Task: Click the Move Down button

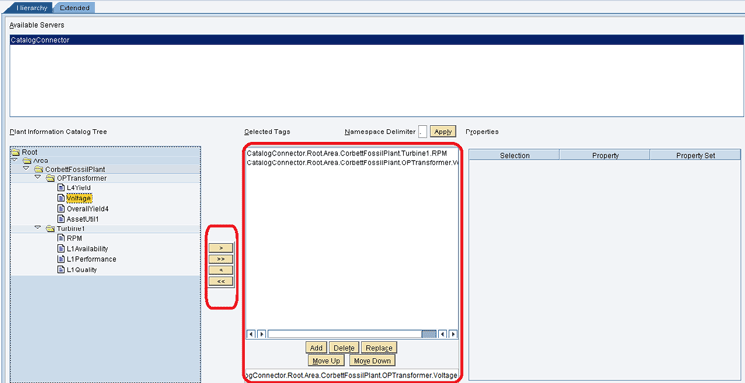Action: tap(372, 361)
